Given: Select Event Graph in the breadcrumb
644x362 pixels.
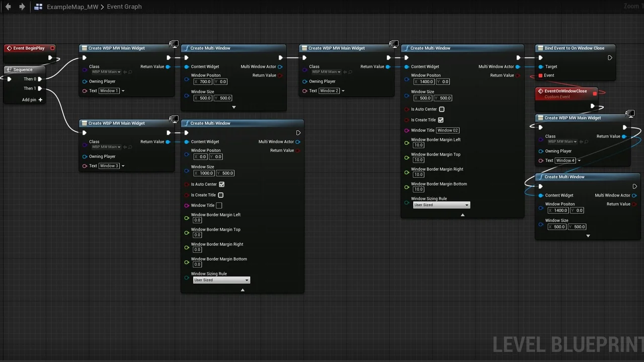Looking at the screenshot, I should 124,7.
